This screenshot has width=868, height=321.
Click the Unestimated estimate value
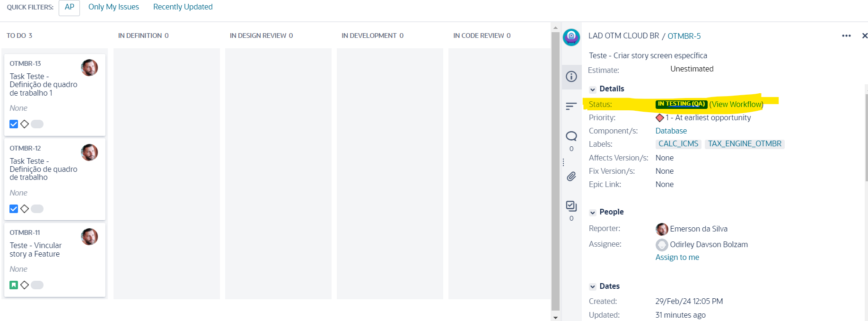(692, 69)
